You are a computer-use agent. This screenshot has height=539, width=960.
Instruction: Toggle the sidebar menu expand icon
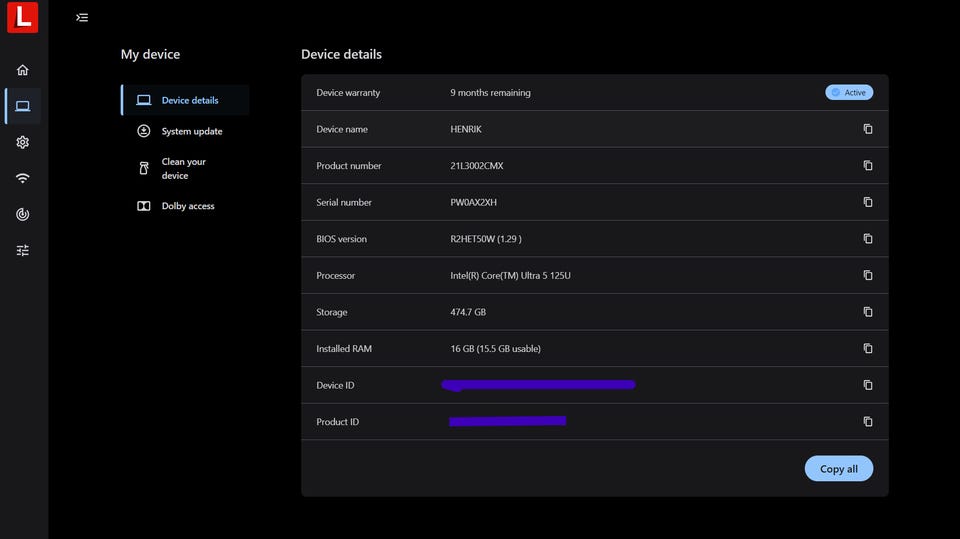pos(82,17)
